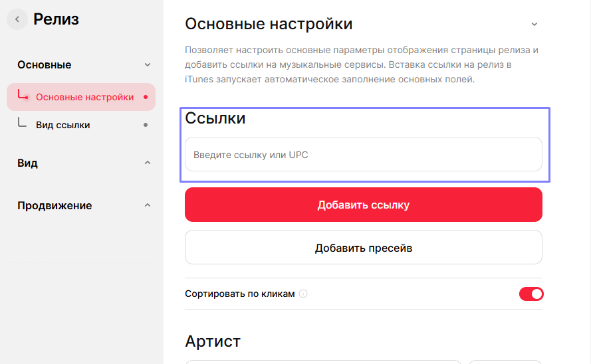
Task: Expand the Вид section chevron
Action: 148,163
